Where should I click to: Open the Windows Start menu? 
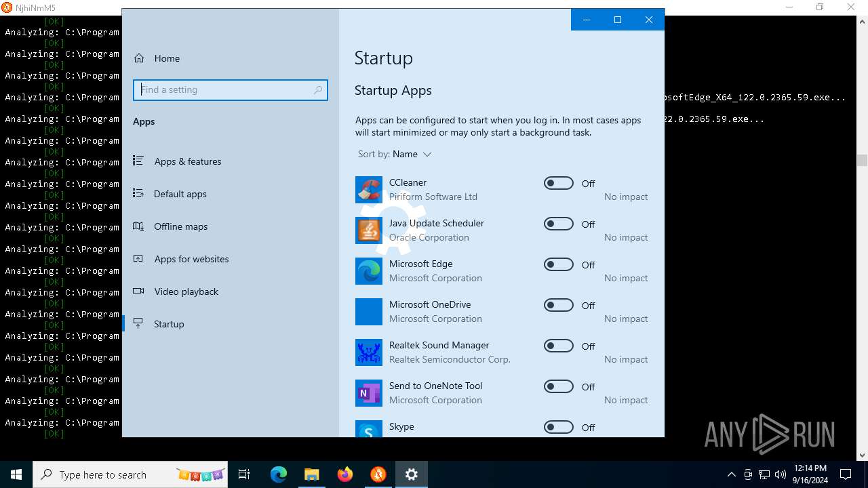coord(16,474)
